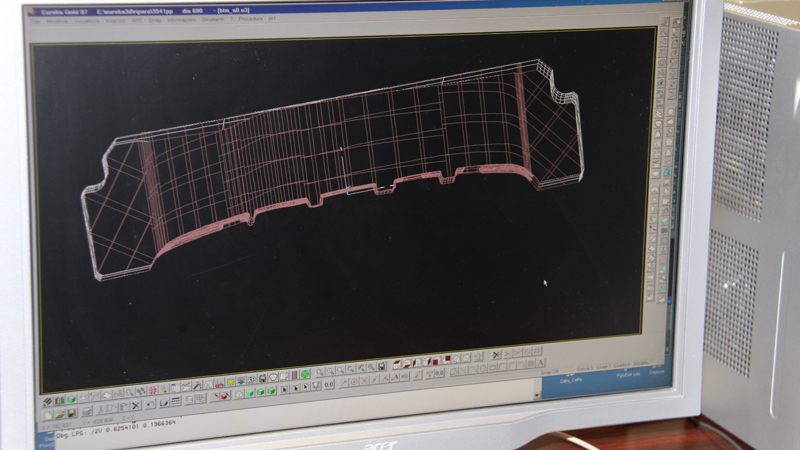This screenshot has height=450, width=800.
Task: Click the layers stack icon
Action: tap(47, 402)
